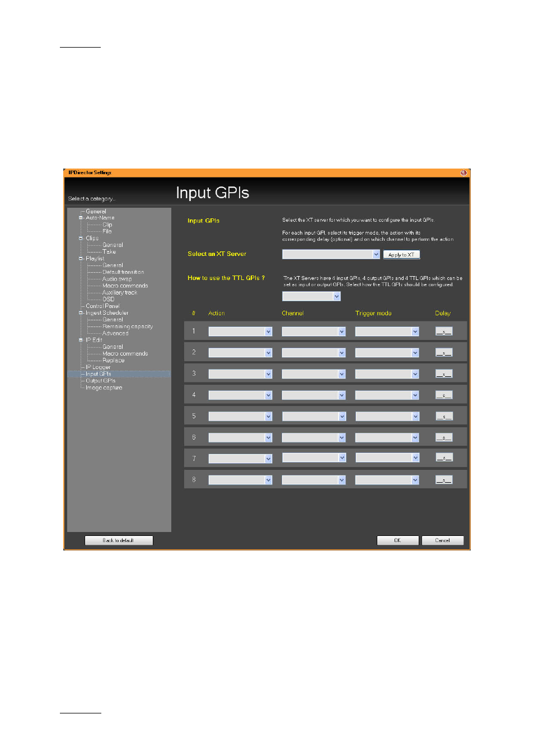Viewport: 534px width, 756px height.
Task: Select the Image capture category
Action: pos(104,388)
